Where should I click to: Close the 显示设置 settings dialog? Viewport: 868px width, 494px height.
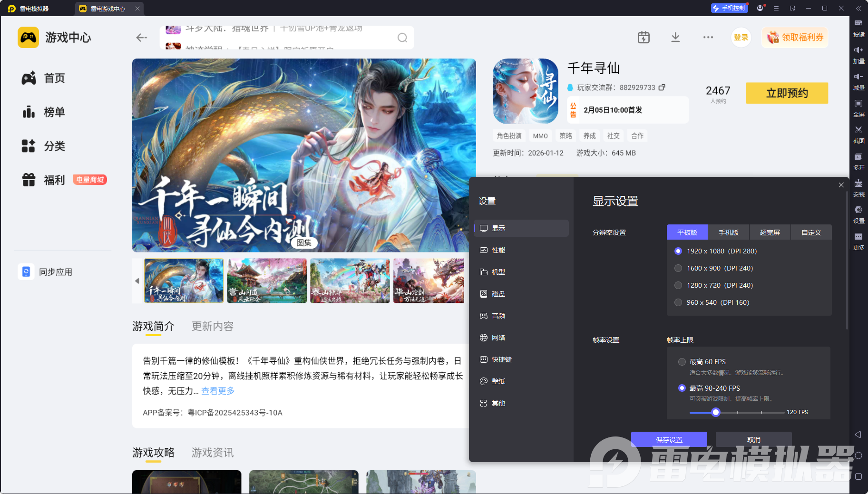(x=841, y=185)
